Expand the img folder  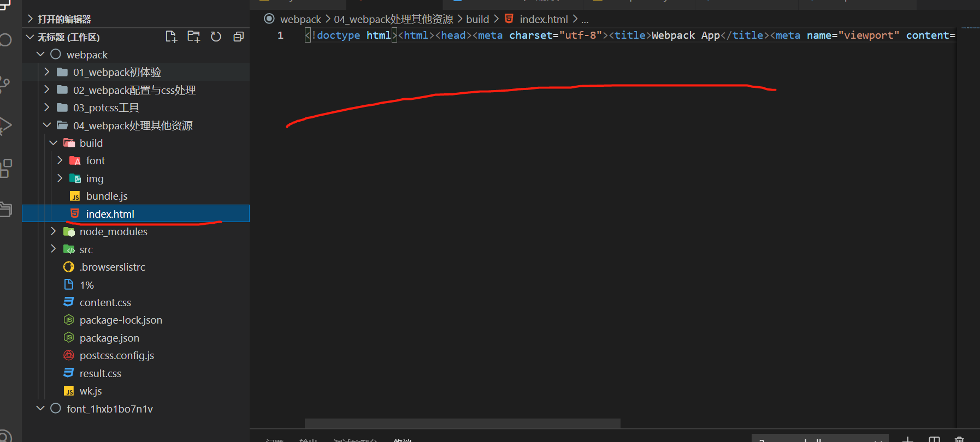60,178
